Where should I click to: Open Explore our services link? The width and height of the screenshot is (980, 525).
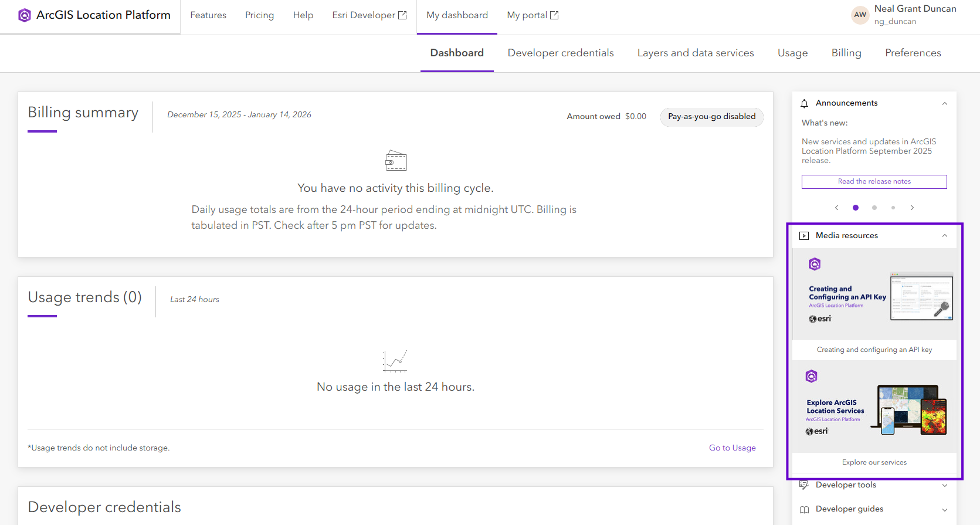[x=874, y=462]
